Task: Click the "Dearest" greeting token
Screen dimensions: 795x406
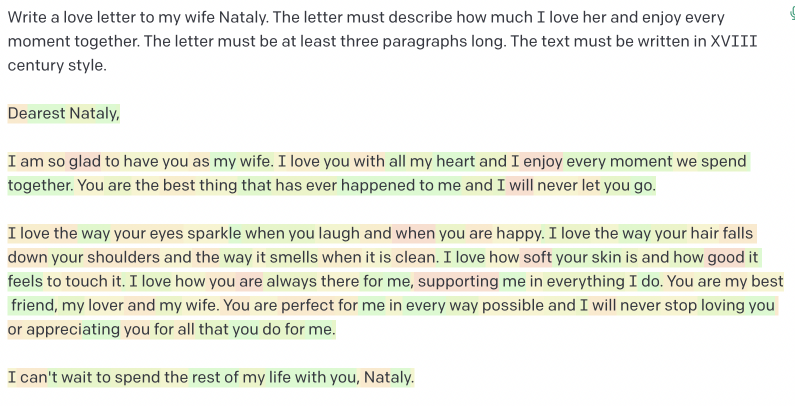Action: (x=35, y=113)
